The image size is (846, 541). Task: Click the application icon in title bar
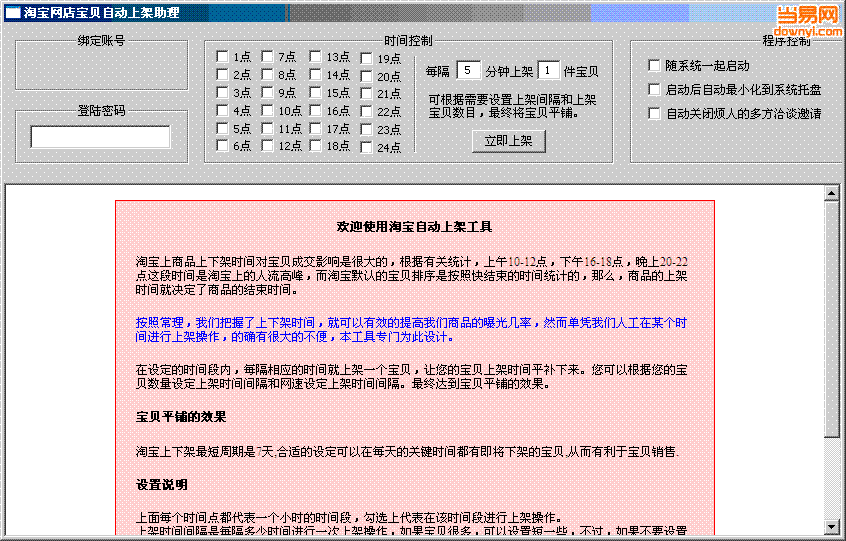[x=12, y=12]
